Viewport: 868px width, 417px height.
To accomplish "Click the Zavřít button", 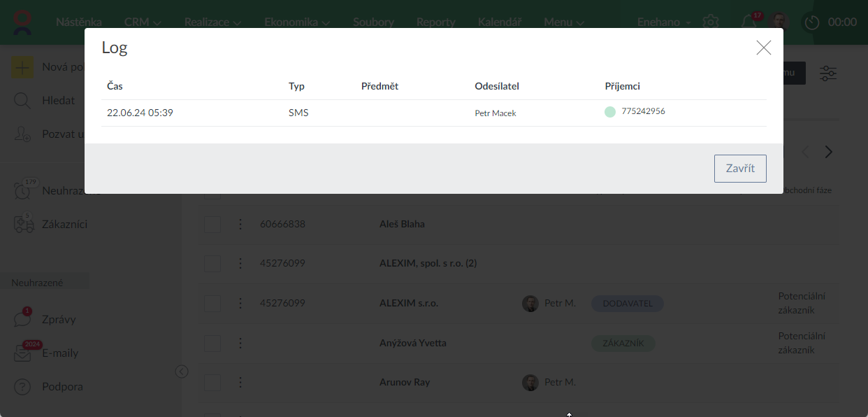I will pyautogui.click(x=740, y=169).
